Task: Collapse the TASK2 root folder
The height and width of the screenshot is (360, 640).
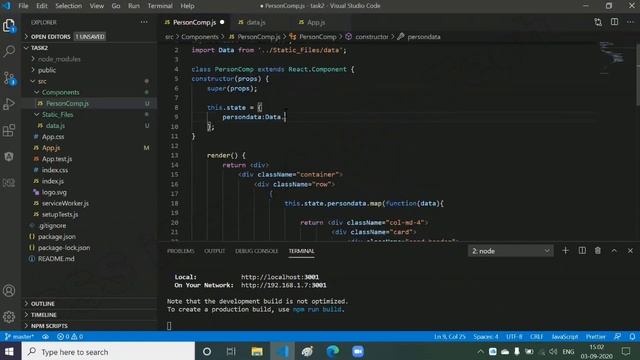Action: click(90, 48)
